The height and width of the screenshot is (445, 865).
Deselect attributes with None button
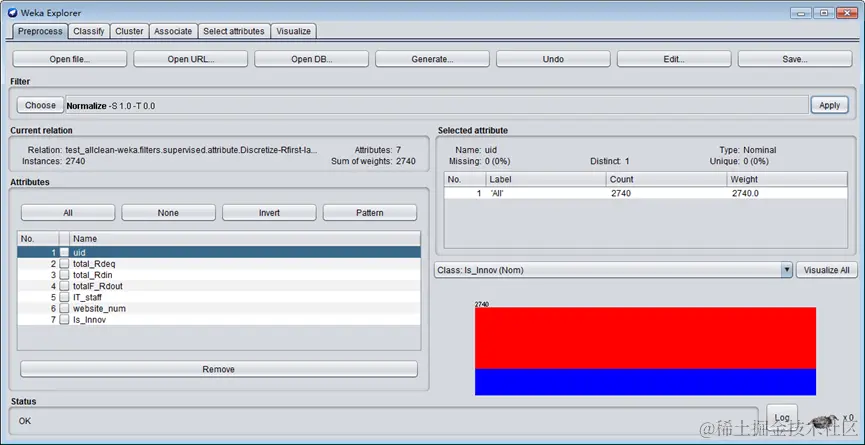click(x=168, y=213)
